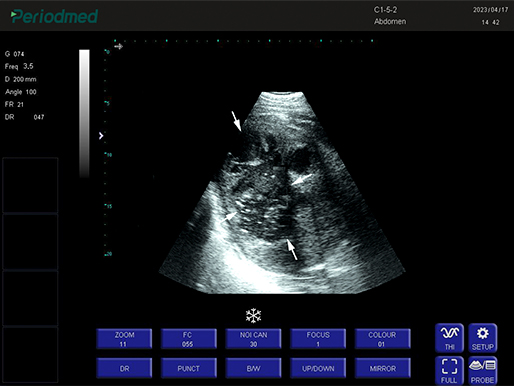Change the NOI CAN 30 value

[253, 339]
